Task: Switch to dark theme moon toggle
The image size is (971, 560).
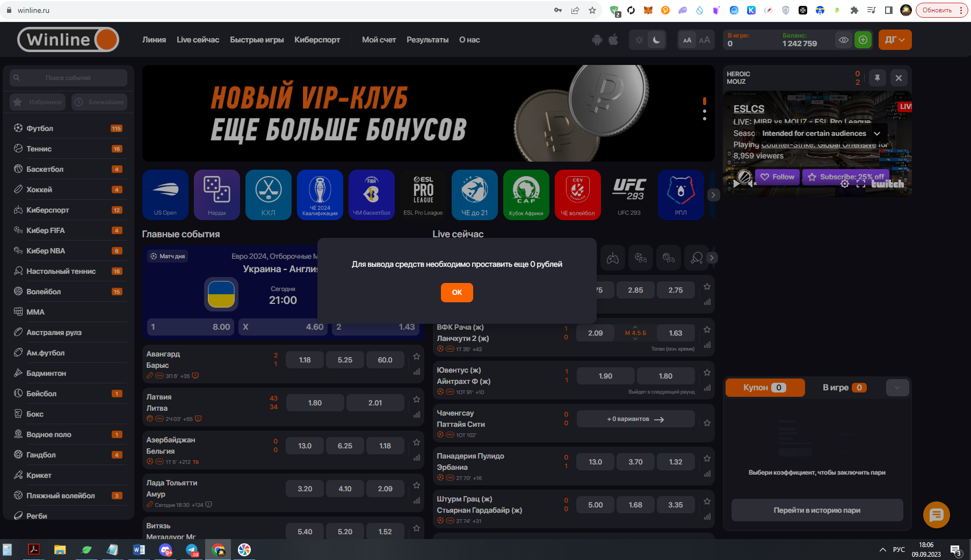Action: [x=656, y=40]
